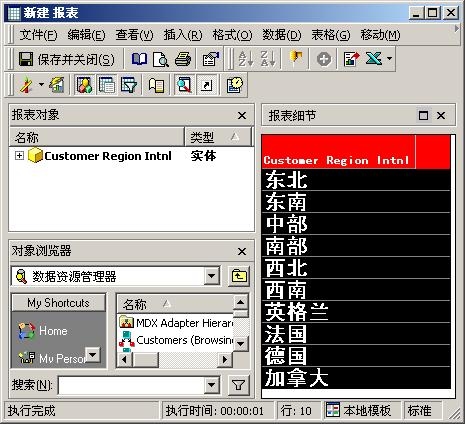This screenshot has height=424, width=465.
Task: Click the My Shortcuts button
Action: point(59,303)
